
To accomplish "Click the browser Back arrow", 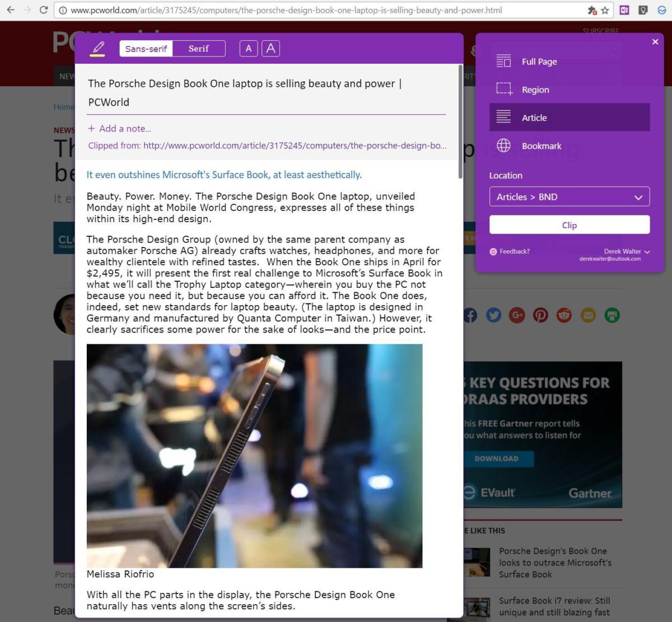I will 11,10.
